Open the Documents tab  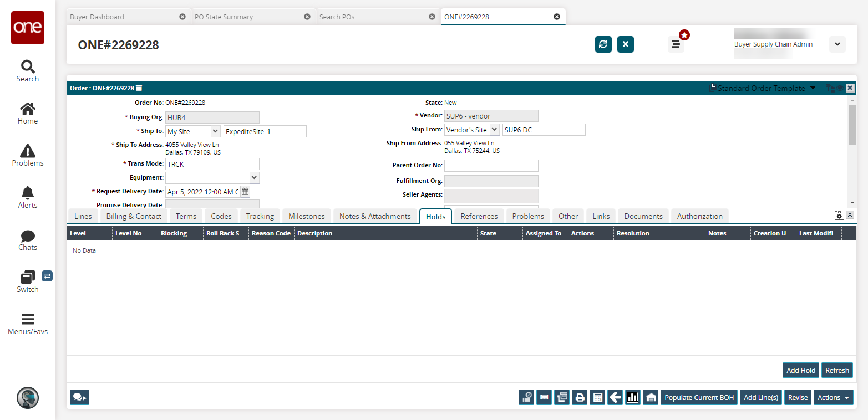pyautogui.click(x=643, y=216)
